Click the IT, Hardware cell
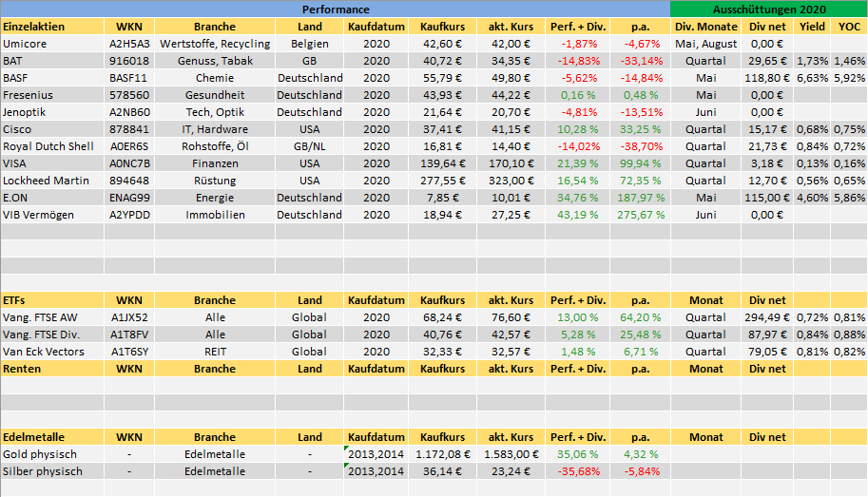The image size is (868, 497). pyautogui.click(x=215, y=129)
